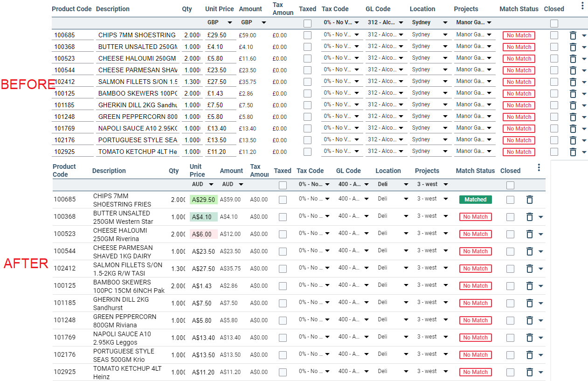Delete the A$6.00 haloumi Riverina line
Image resolution: width=588 pixels, height=381 pixels.
click(x=530, y=234)
